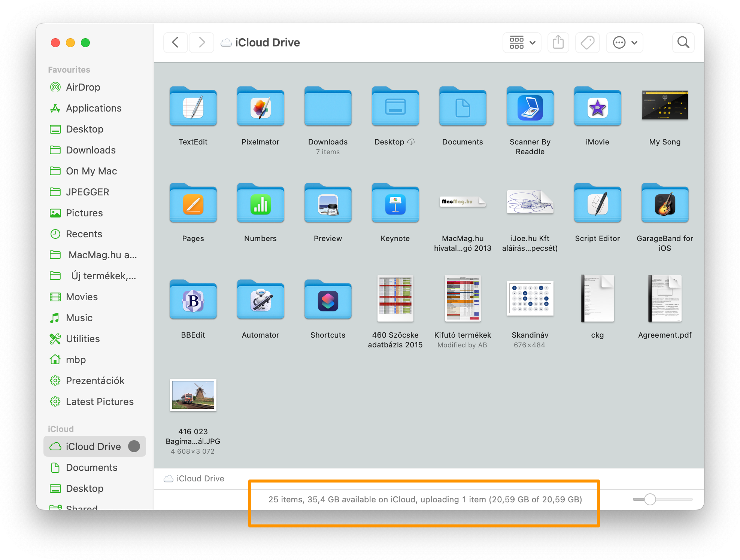Click the Search magnifying glass
This screenshot has width=740, height=560.
pyautogui.click(x=683, y=42)
